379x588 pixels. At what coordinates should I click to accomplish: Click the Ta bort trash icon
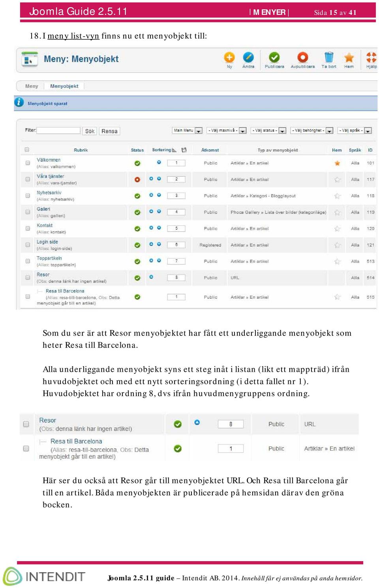click(329, 58)
